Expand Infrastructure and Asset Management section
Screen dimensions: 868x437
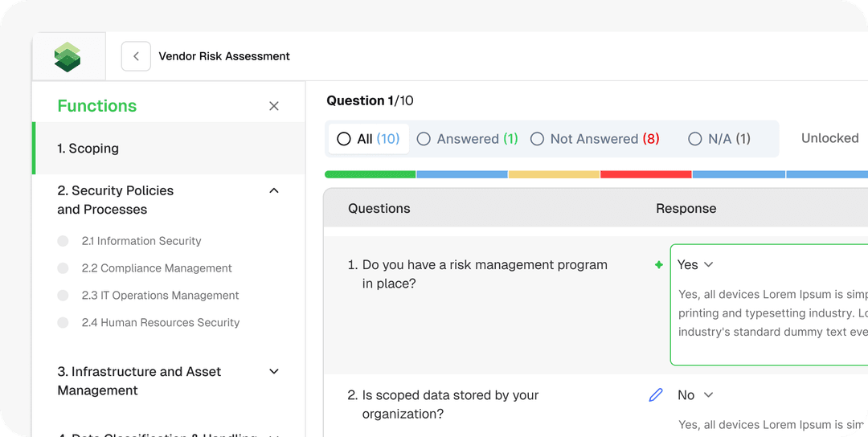274,371
